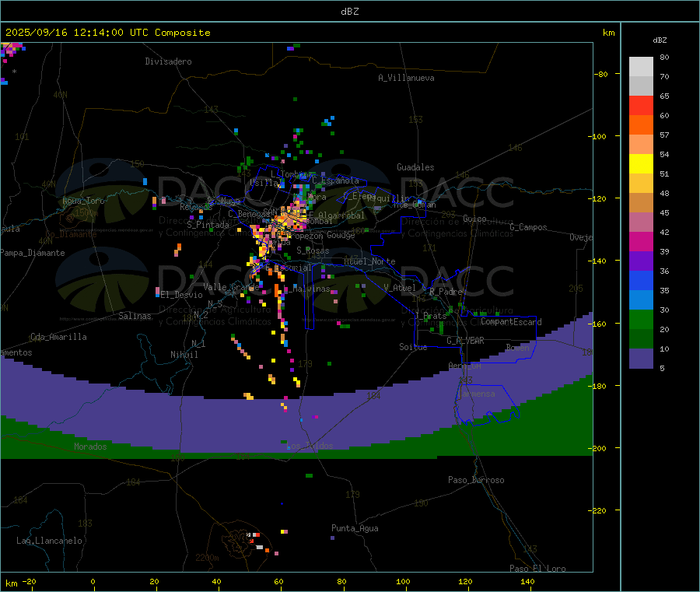700x592 pixels.
Task: Click the 'dBZ' label above the color legend
Action: tap(660, 40)
